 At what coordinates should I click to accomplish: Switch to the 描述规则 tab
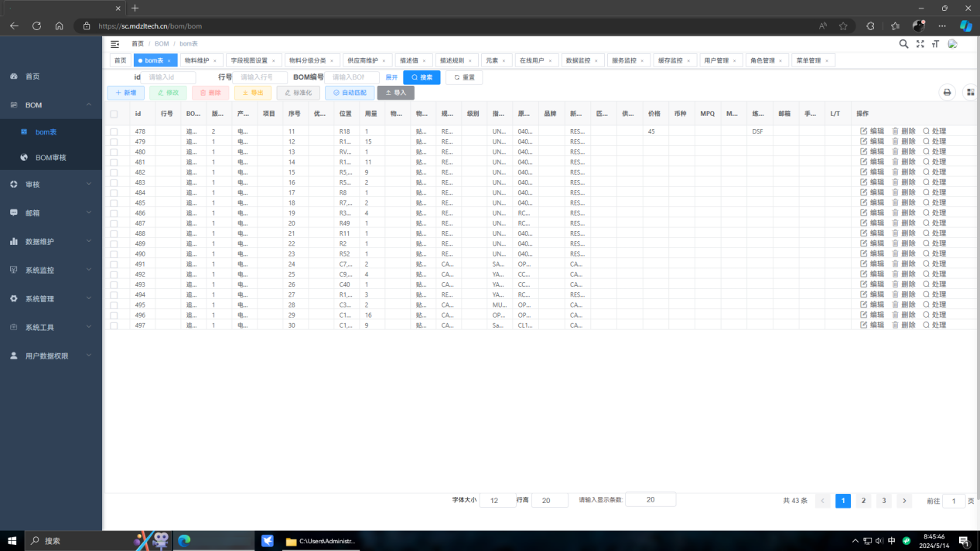pos(456,60)
